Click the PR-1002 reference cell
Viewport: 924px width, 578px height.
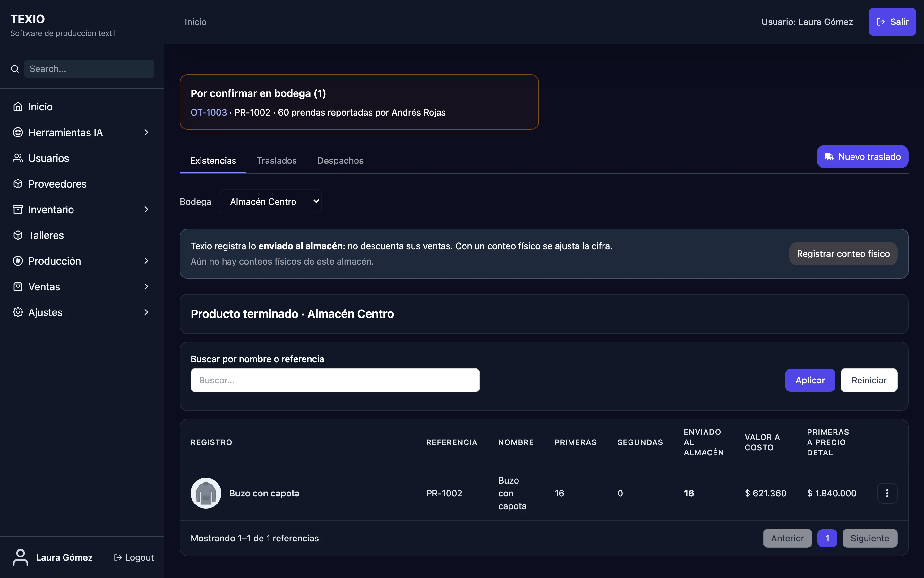[x=444, y=493]
